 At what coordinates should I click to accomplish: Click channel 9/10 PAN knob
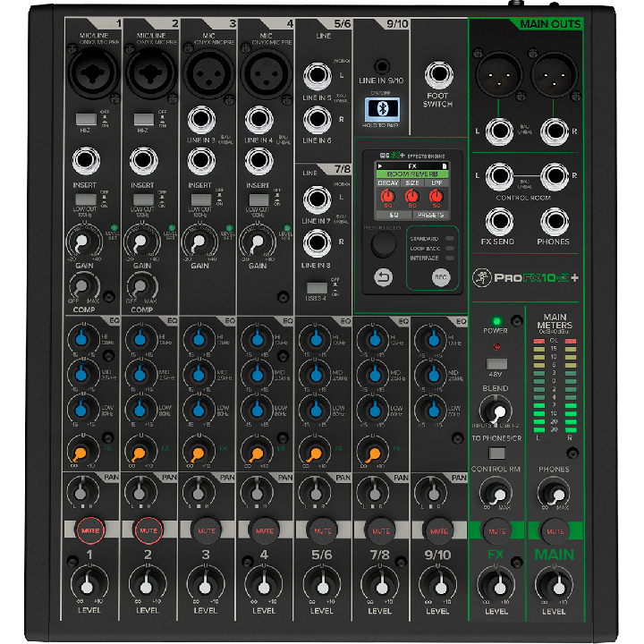(x=432, y=492)
